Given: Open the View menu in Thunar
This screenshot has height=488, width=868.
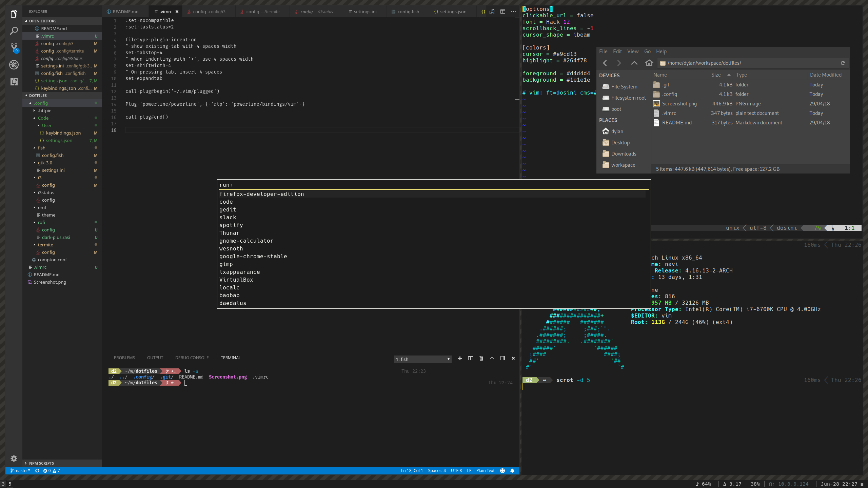Looking at the screenshot, I should pos(633,52).
